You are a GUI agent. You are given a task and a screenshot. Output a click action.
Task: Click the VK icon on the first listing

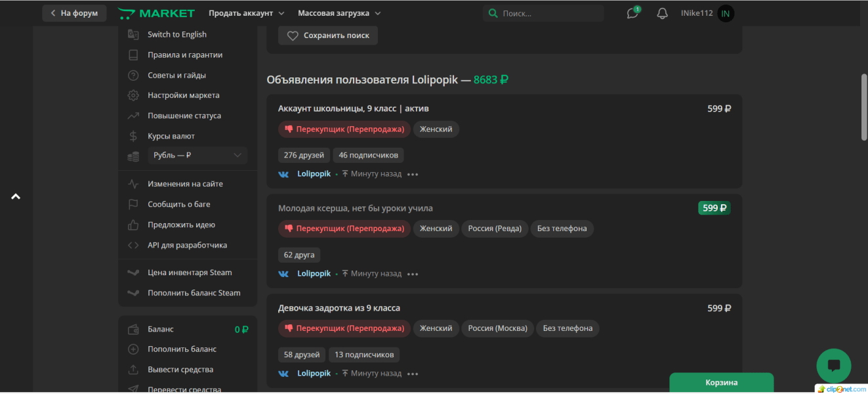283,173
